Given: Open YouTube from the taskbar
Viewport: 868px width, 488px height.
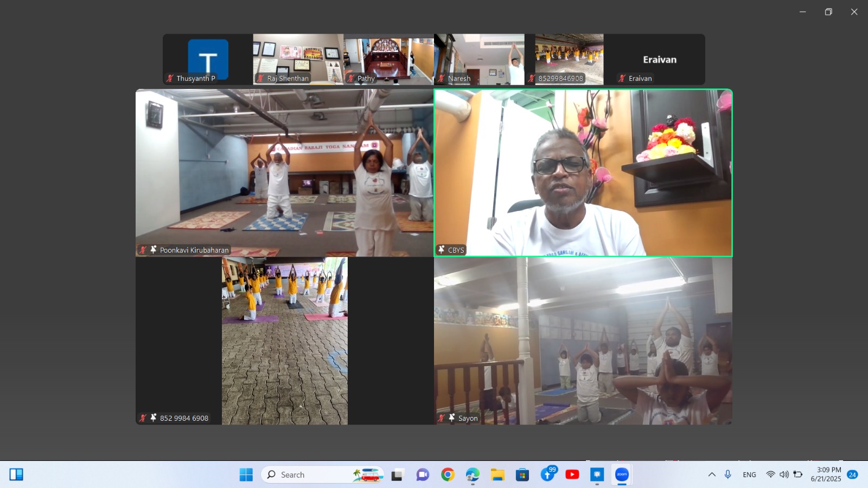Looking at the screenshot, I should point(572,474).
